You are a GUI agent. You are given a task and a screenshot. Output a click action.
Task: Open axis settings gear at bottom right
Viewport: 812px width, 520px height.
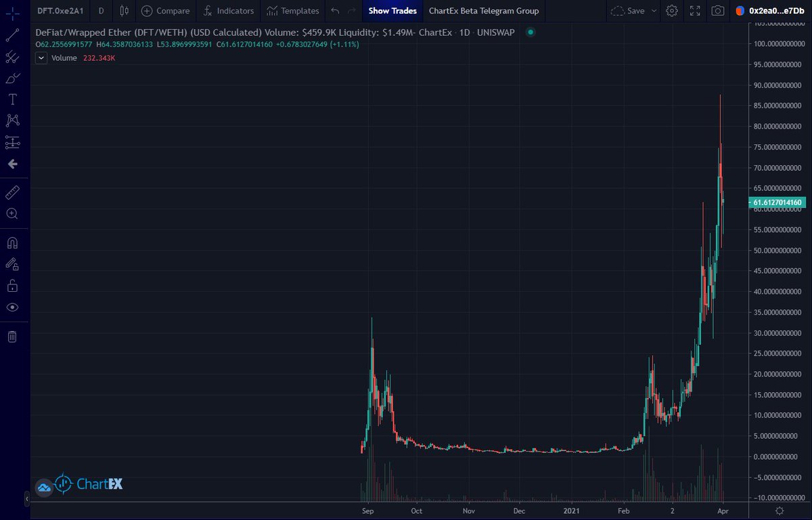coord(780,511)
